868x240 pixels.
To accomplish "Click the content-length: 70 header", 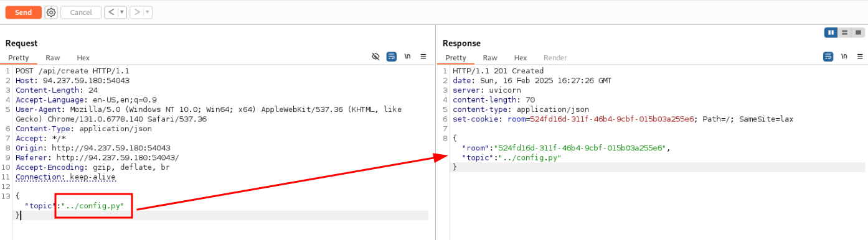I will click(494, 100).
